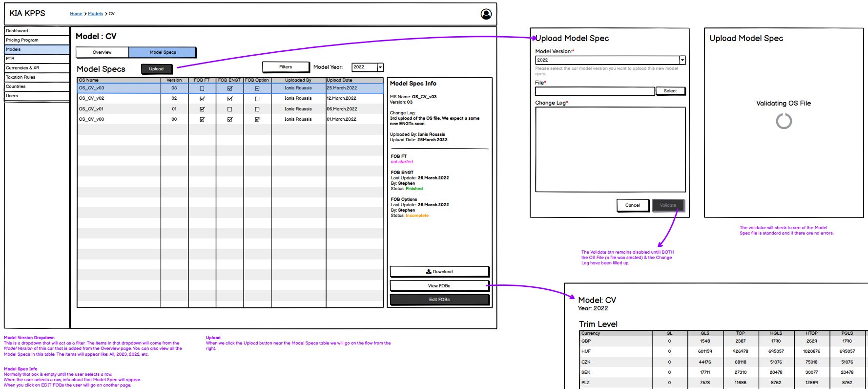Open the Filters button

tap(286, 67)
